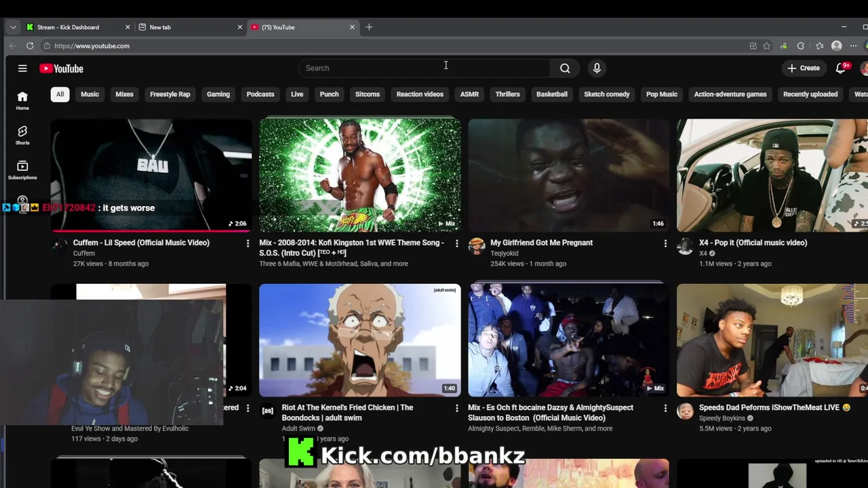Screen dimensions: 868x488
Task: Select the Music filter chip
Action: pos(90,94)
